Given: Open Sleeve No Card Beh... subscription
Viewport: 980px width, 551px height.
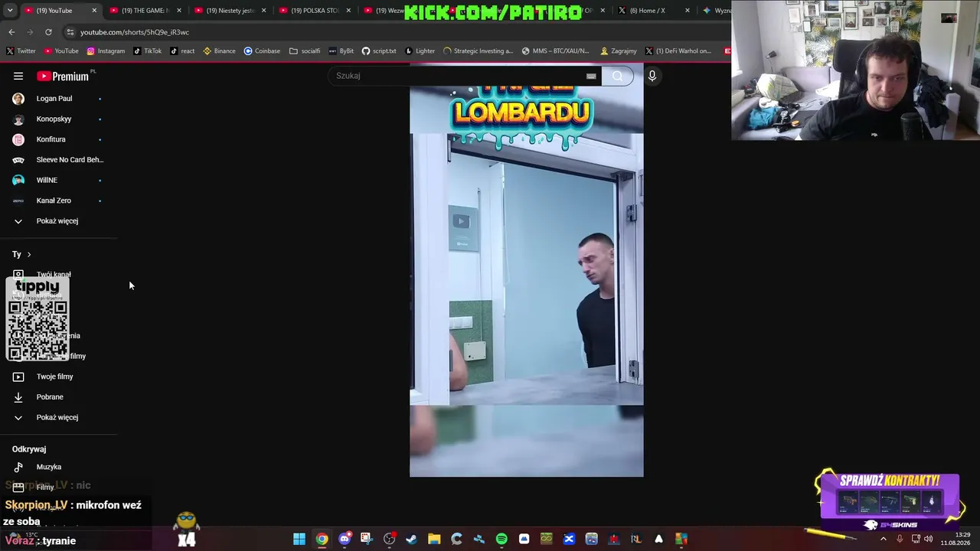Looking at the screenshot, I should coord(59,160).
